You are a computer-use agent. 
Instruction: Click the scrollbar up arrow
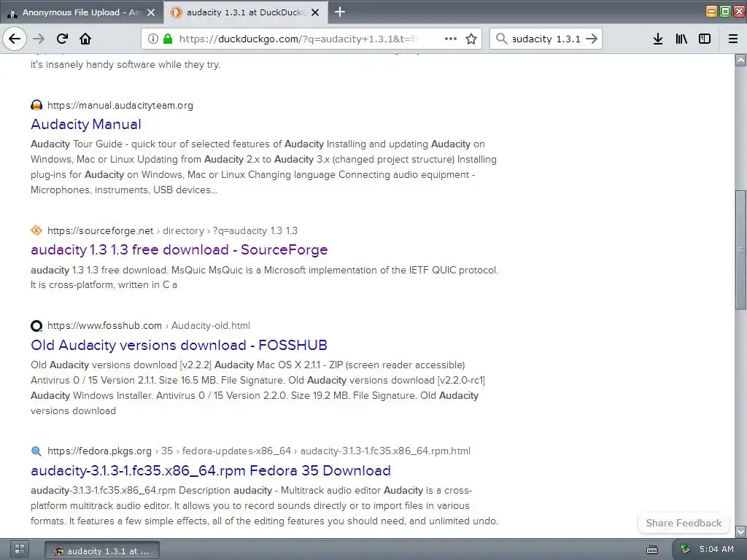click(x=740, y=60)
